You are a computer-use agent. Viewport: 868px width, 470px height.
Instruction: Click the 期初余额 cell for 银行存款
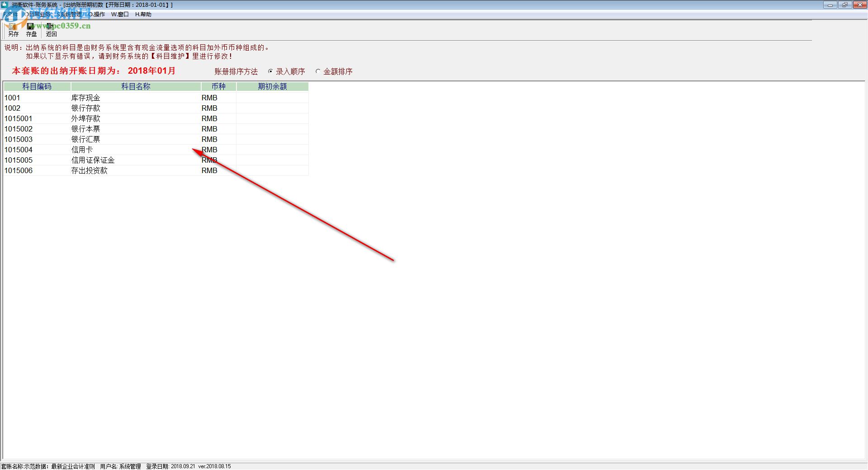tap(272, 108)
